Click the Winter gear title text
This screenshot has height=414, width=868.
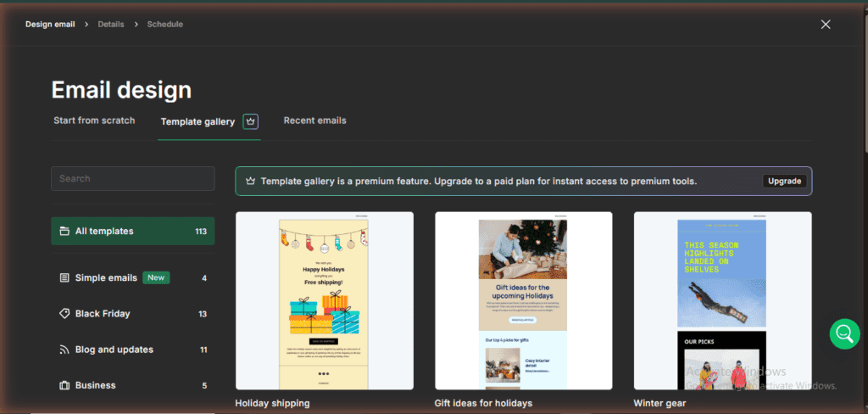tap(659, 403)
